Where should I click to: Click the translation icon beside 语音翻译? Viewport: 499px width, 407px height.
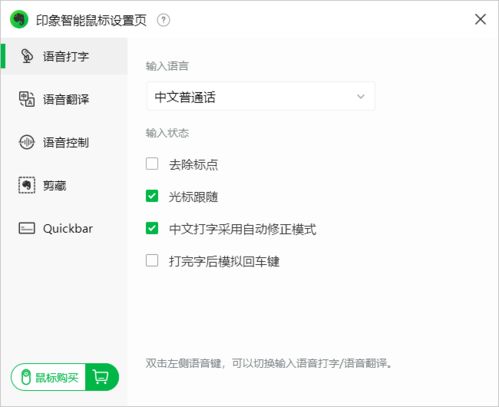(x=27, y=99)
